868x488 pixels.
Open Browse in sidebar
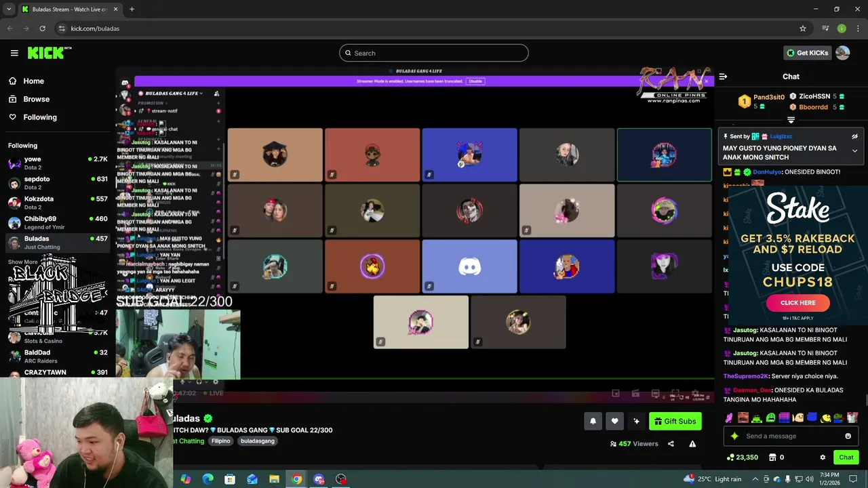click(28, 99)
